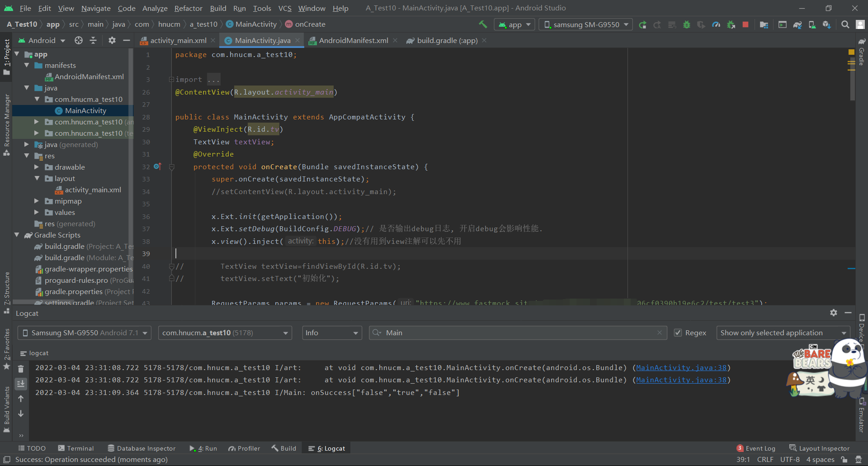Open the samsung SM-G9550 device dropdown
The width and height of the screenshot is (868, 466).
[586, 24]
